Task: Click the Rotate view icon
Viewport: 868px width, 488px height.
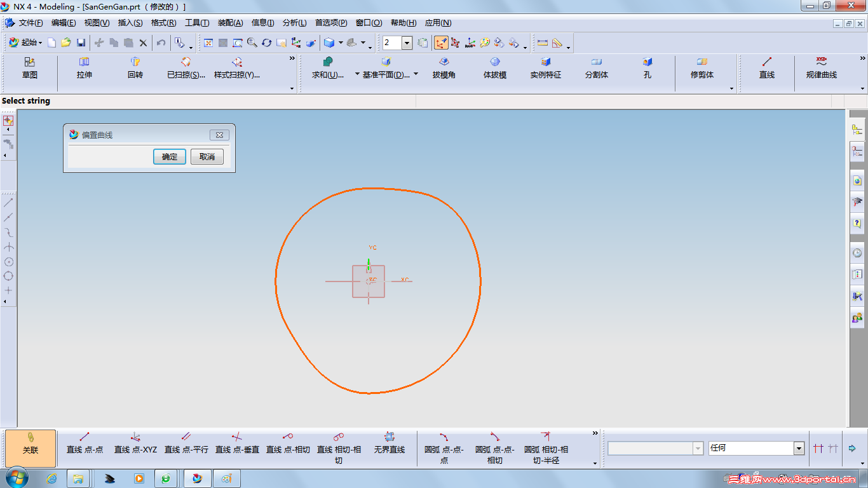Action: point(266,43)
